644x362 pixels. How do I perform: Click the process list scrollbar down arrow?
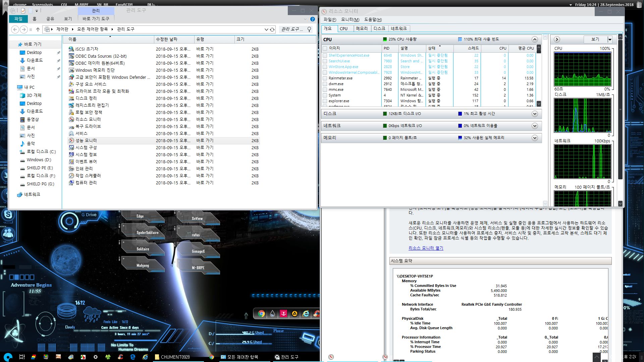pos(539,104)
